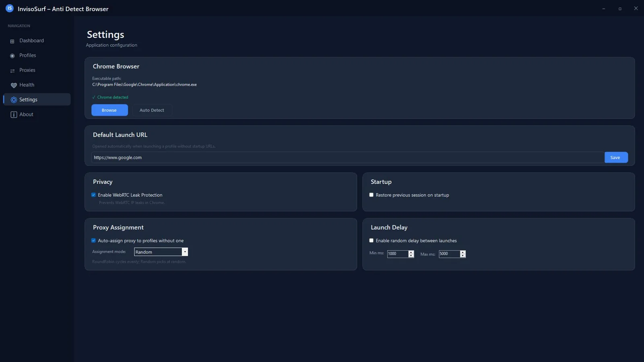Enable restore previous session on startup
The width and height of the screenshot is (644, 362).
pos(372,195)
